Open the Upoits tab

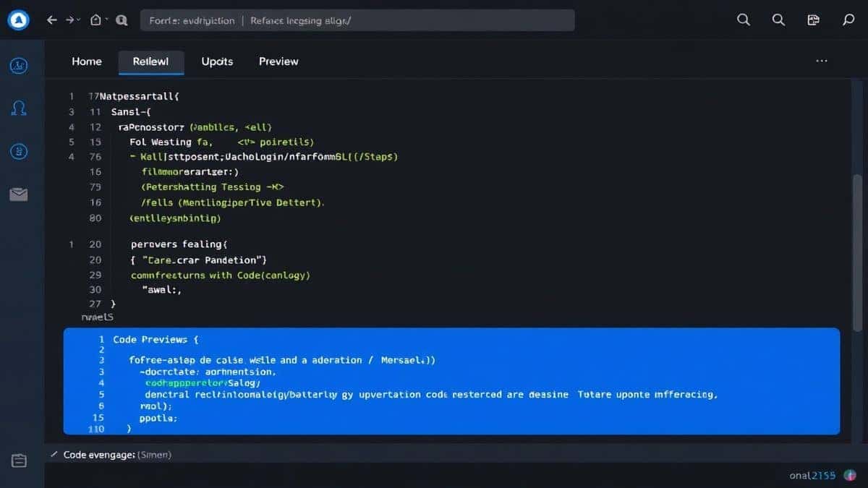coord(217,61)
